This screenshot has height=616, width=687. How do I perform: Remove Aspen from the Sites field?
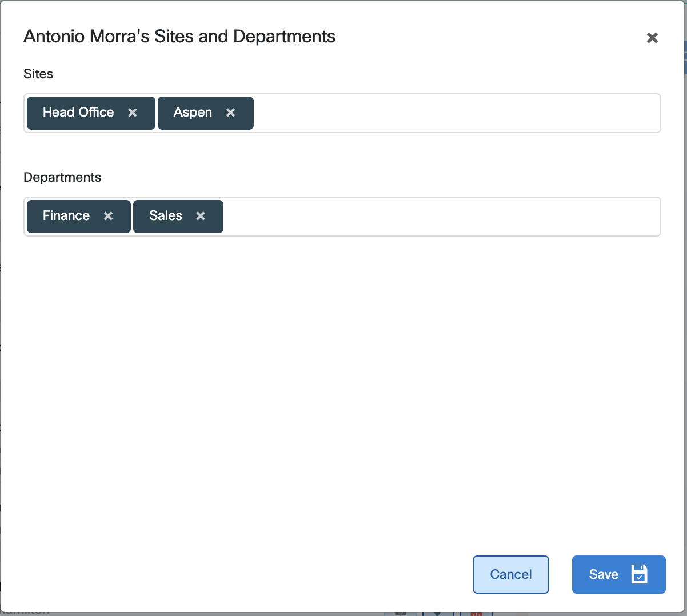pyautogui.click(x=231, y=113)
